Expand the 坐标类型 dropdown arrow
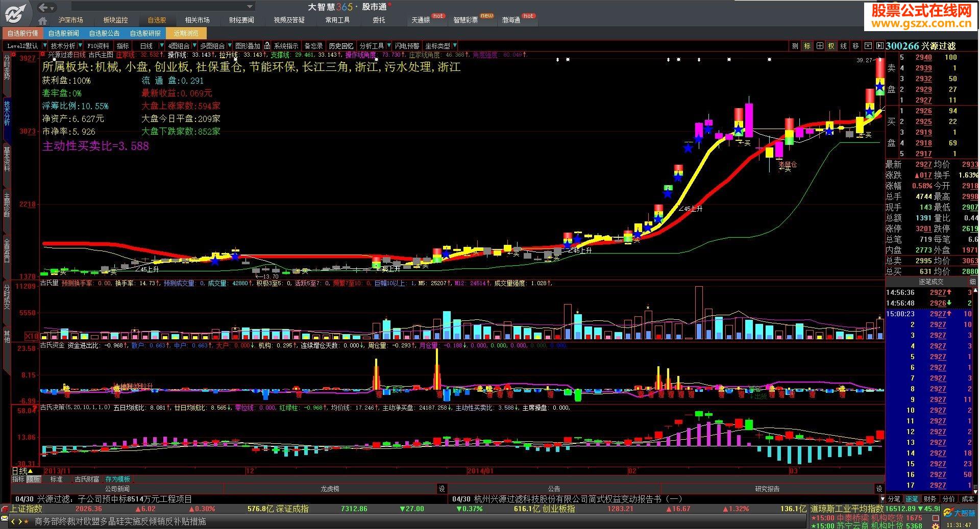This screenshot has width=980, height=529. 454,46
